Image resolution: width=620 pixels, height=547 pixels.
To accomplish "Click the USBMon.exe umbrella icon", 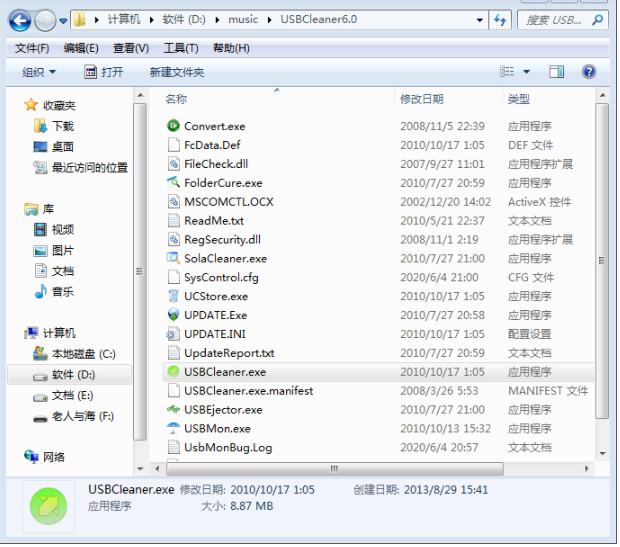I will (173, 428).
